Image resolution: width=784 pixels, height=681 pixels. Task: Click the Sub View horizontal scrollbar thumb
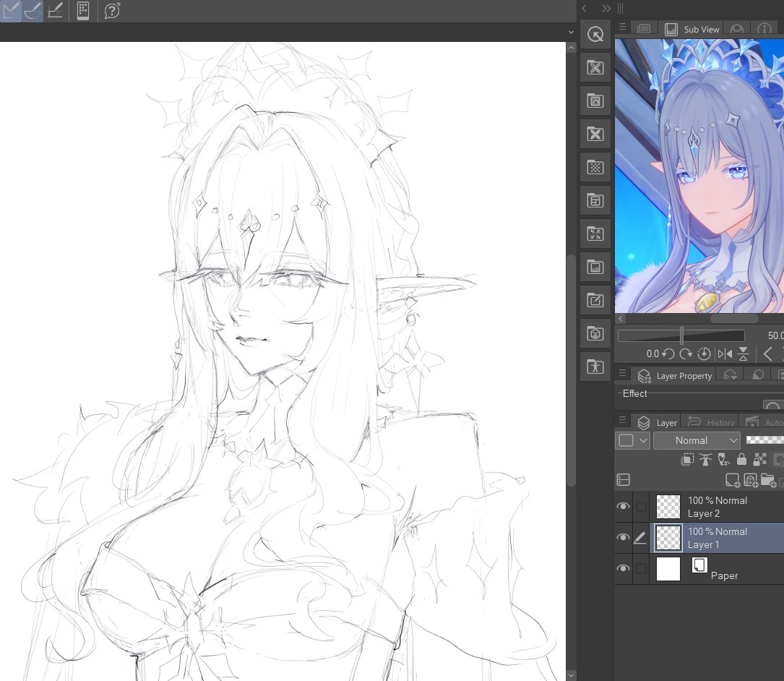pos(734,318)
